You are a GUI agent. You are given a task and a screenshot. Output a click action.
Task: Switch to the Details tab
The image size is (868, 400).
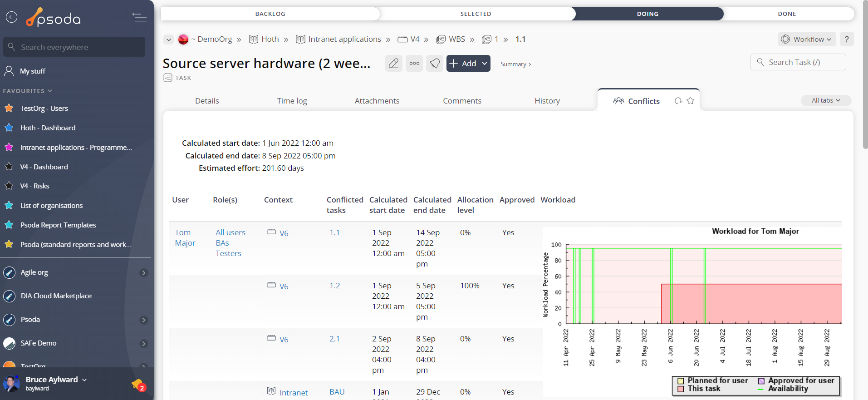[x=207, y=101]
